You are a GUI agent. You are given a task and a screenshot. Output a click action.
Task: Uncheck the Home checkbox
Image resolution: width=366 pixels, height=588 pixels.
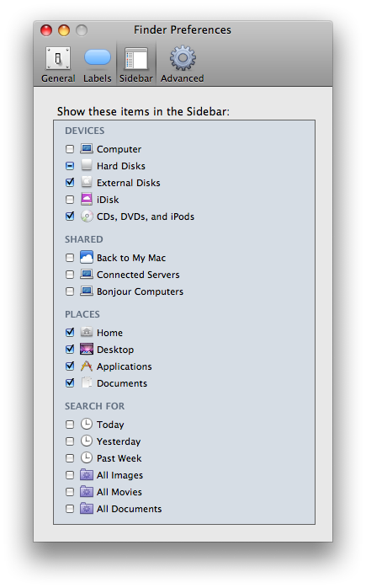click(x=70, y=332)
